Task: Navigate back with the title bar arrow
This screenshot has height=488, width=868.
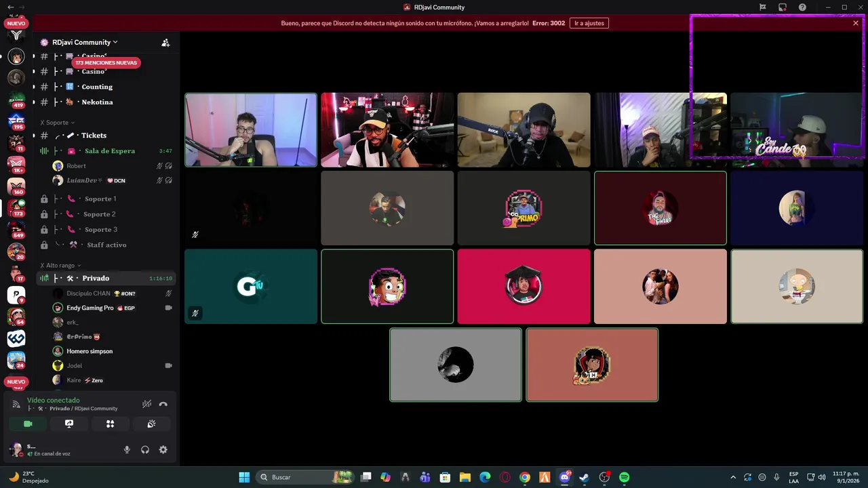Action: 10,7
